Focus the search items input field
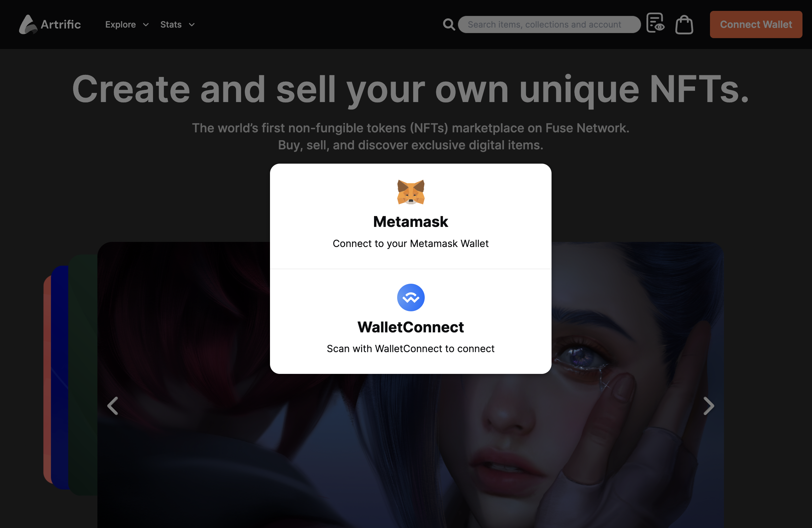Screen dimensions: 812x528 click(549, 24)
